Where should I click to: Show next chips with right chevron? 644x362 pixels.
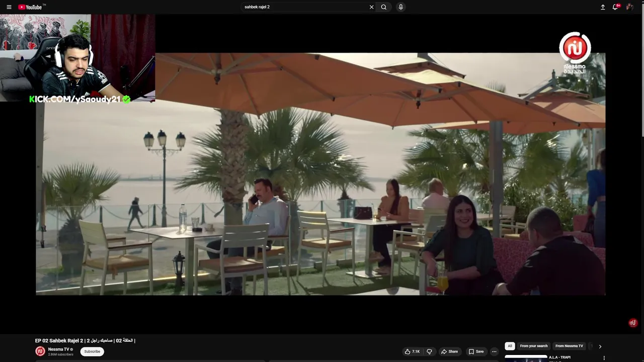pyautogui.click(x=600, y=346)
